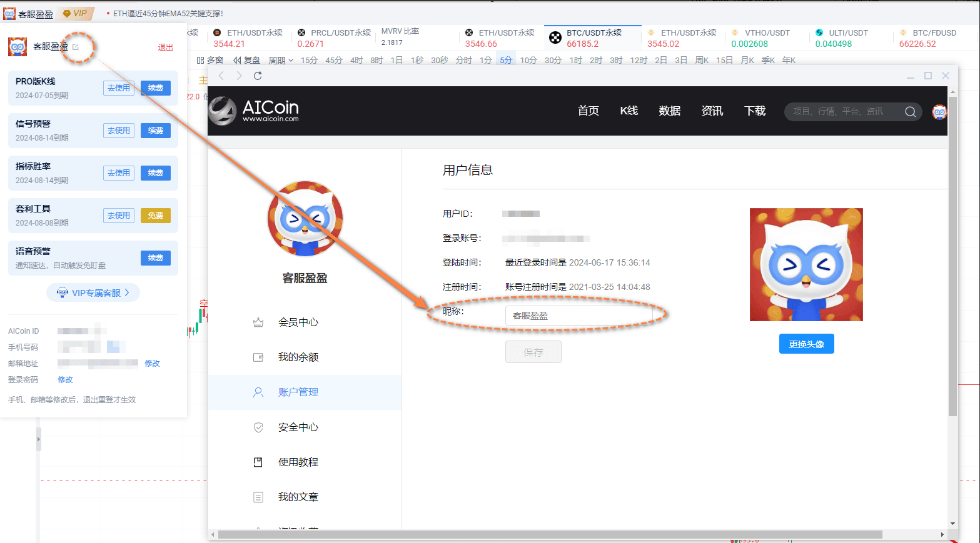
Task: Click 去使用 for 套利工具
Action: [x=119, y=216]
